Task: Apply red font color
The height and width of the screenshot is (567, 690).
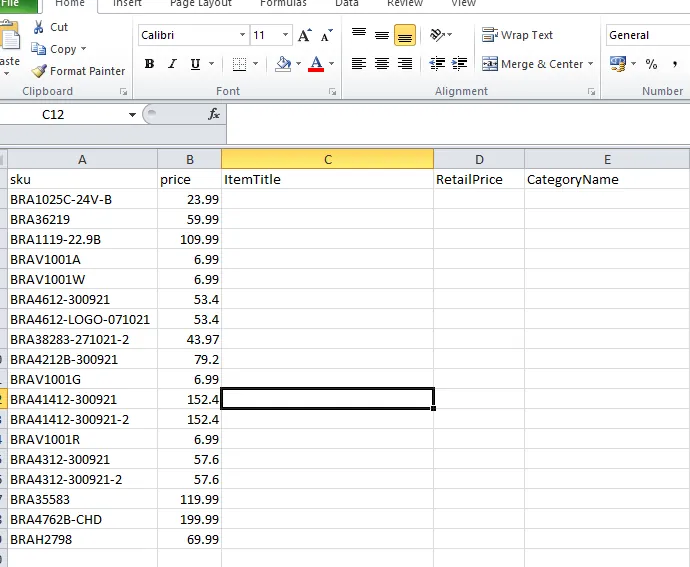Action: click(316, 64)
